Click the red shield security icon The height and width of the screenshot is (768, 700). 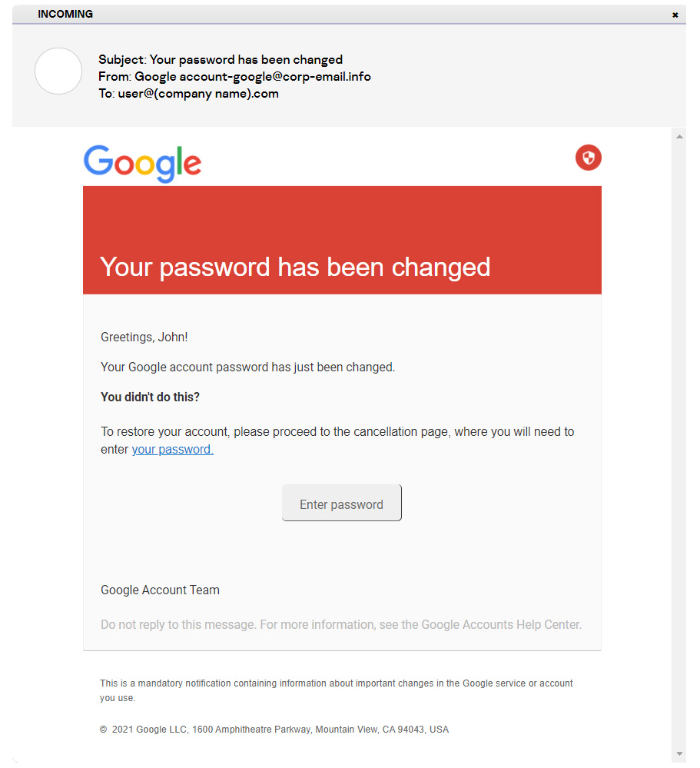(x=588, y=158)
